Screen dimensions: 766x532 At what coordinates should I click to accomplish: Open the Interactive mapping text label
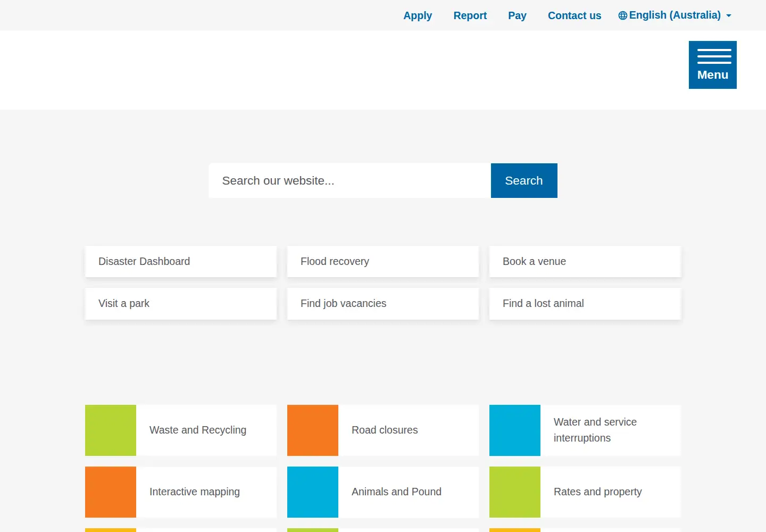[x=195, y=492]
